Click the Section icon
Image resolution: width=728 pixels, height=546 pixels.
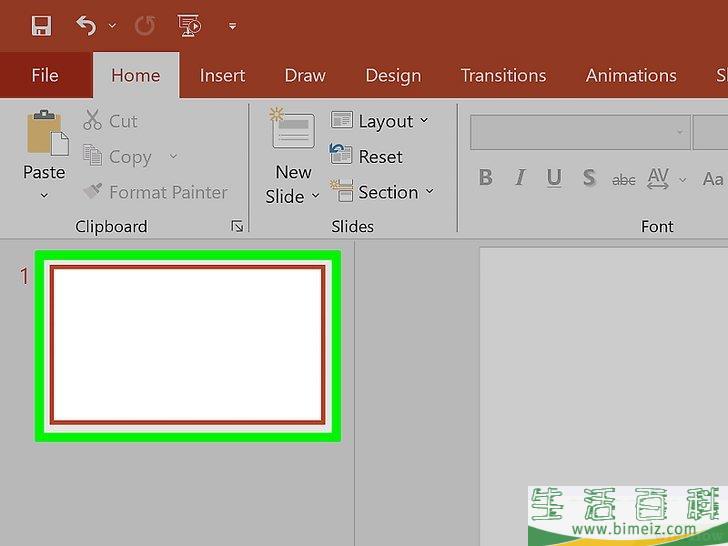pyautogui.click(x=342, y=191)
